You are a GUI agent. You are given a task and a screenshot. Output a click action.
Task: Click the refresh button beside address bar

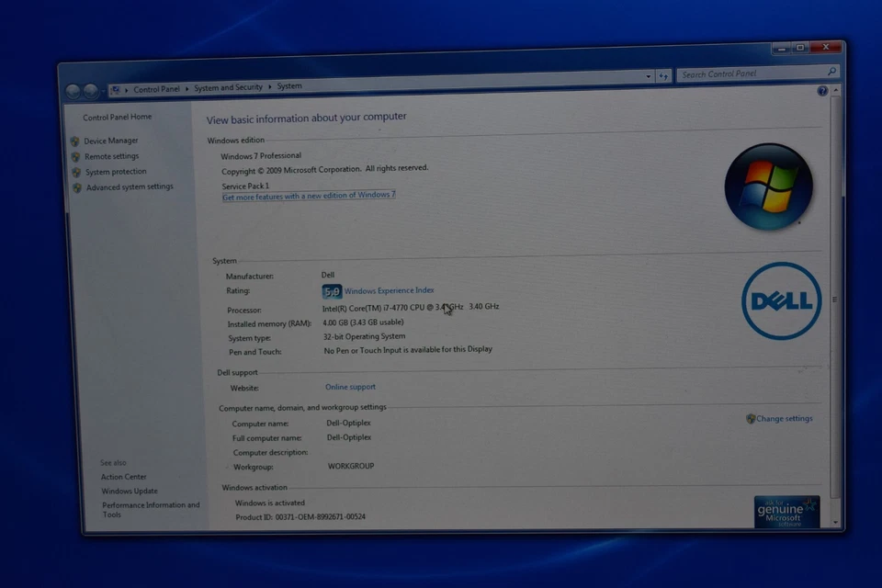point(663,76)
